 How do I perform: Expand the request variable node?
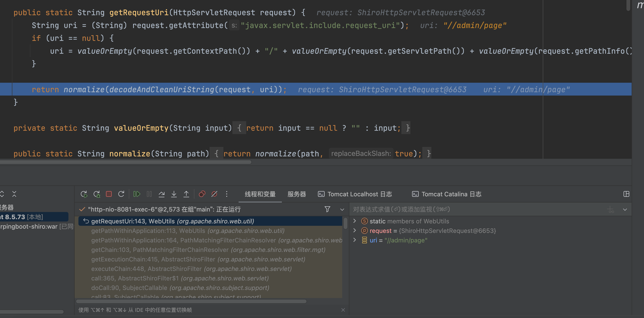click(355, 231)
